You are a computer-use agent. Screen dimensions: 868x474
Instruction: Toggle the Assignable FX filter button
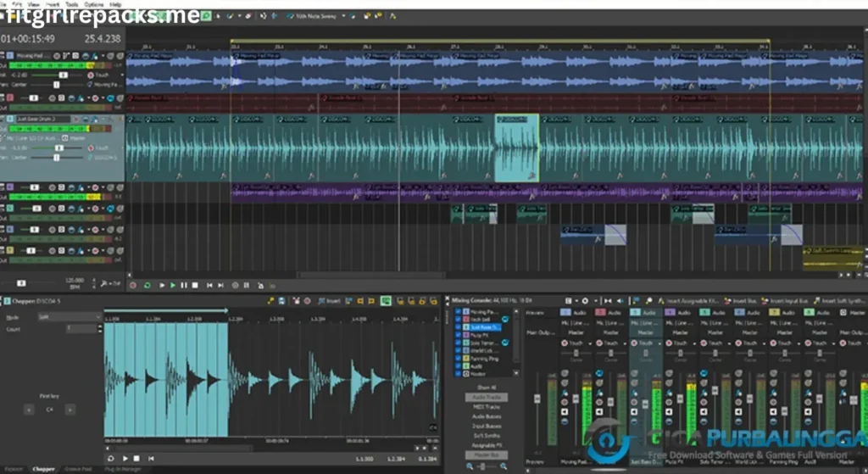pyautogui.click(x=487, y=445)
